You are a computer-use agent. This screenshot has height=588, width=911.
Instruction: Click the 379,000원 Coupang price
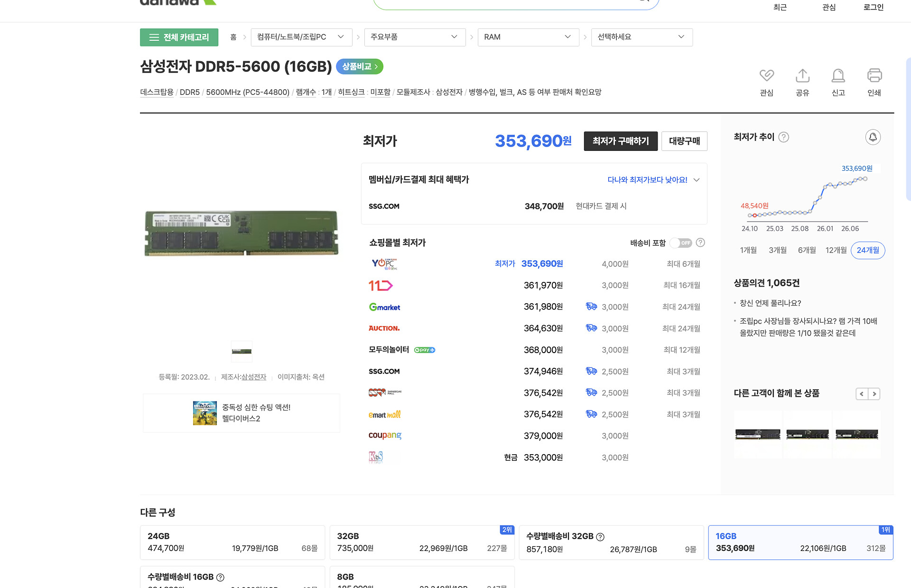[x=543, y=436]
